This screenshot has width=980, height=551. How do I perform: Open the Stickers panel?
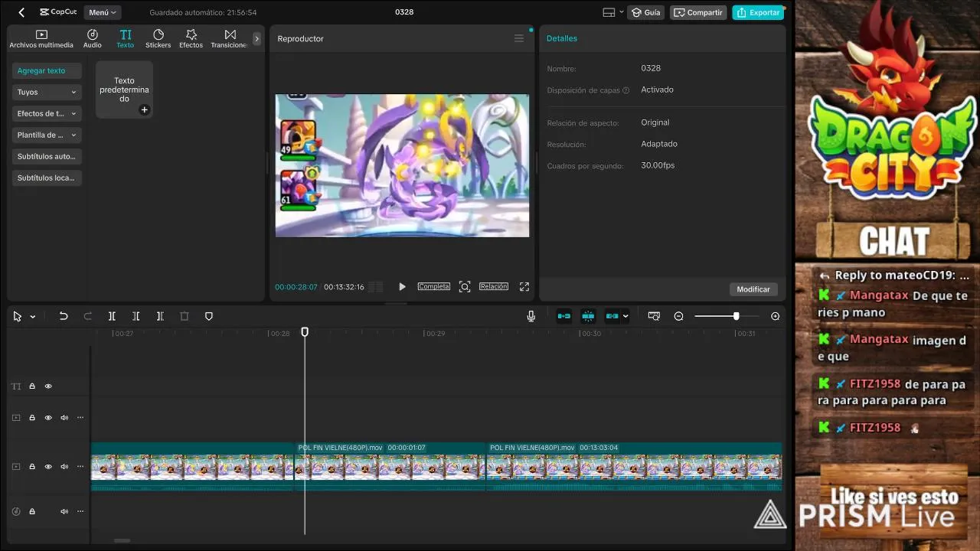158,39
